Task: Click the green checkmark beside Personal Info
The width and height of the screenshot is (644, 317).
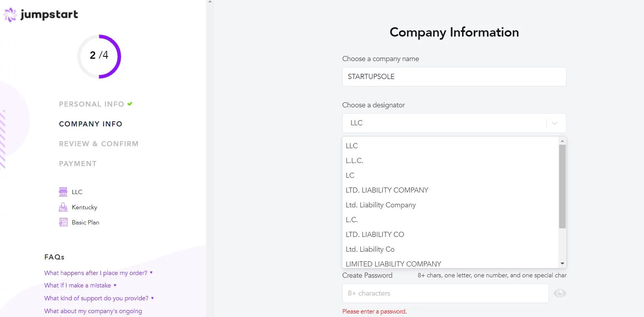Action: pyautogui.click(x=130, y=104)
